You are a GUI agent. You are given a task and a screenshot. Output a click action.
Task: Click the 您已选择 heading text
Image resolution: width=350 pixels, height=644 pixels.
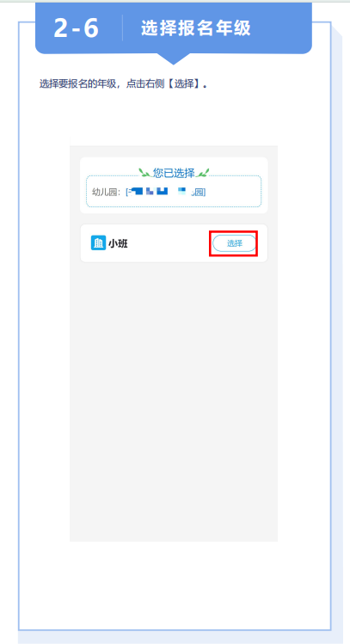pyautogui.click(x=174, y=173)
